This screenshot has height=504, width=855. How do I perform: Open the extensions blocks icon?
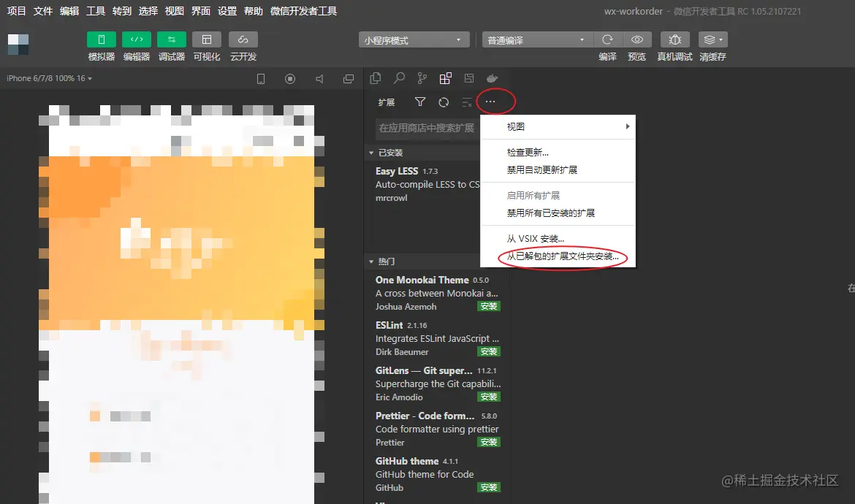[446, 78]
